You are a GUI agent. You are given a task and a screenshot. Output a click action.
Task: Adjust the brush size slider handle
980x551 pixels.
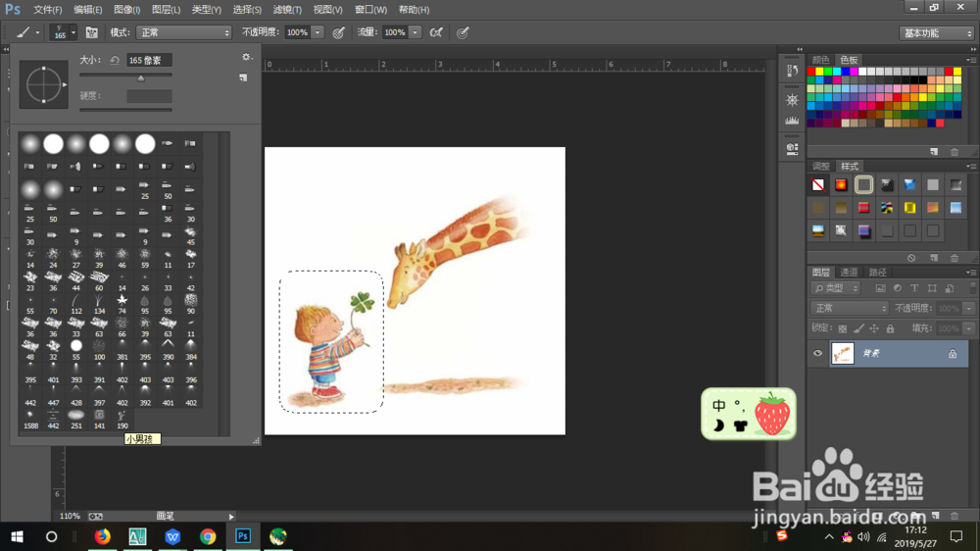(x=141, y=77)
